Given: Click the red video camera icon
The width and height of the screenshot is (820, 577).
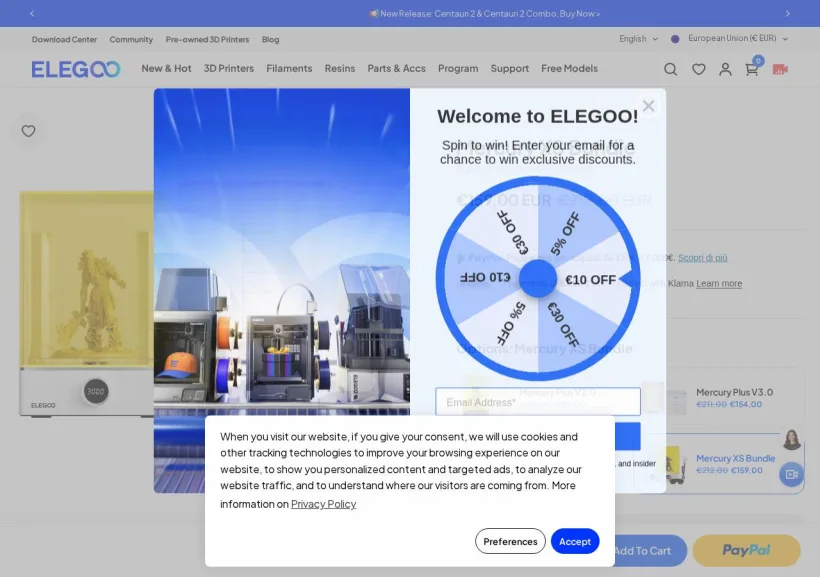Looking at the screenshot, I should [x=780, y=69].
